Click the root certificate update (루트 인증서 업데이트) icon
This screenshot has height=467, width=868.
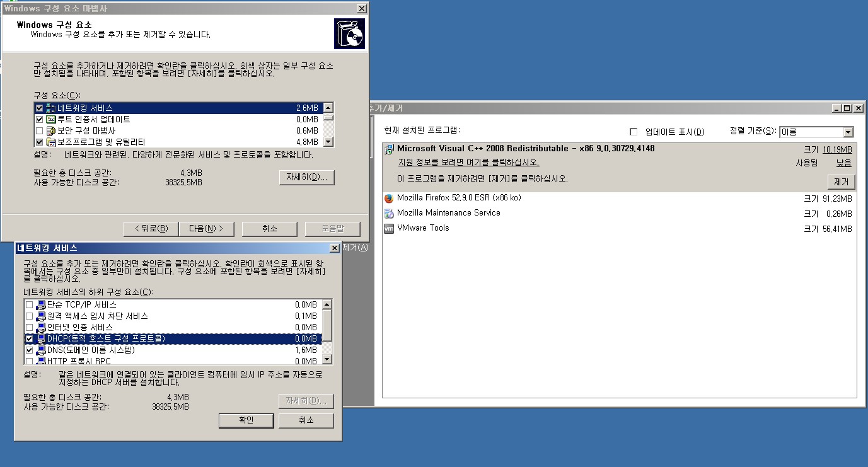point(51,120)
